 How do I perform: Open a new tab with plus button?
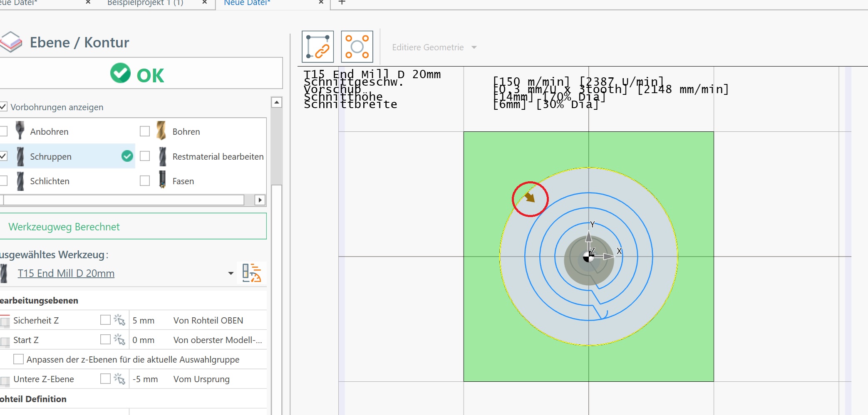tap(342, 2)
